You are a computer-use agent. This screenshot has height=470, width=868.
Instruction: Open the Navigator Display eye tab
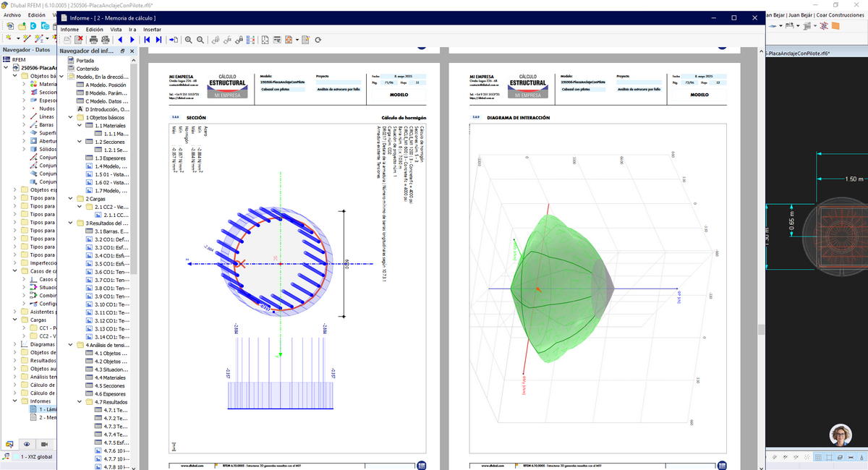click(x=27, y=444)
